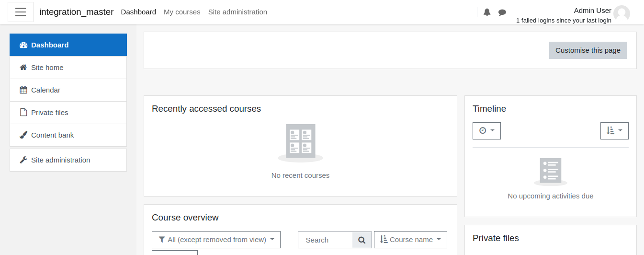
Task: Click the Site home house icon
Action: 23,68
